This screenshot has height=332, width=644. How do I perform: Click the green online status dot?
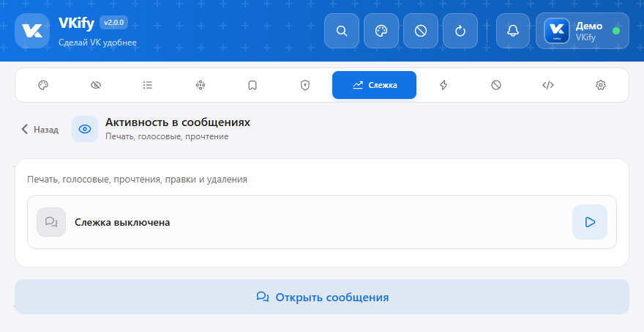tap(616, 31)
